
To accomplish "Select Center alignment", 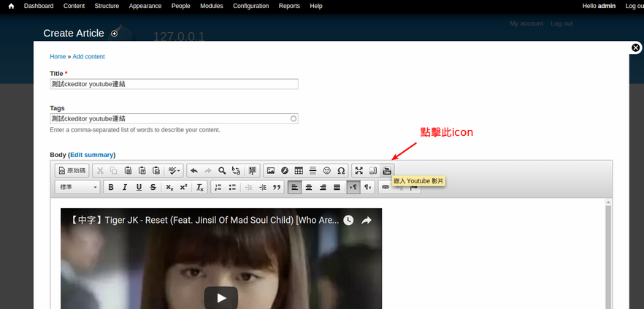I will [309, 187].
